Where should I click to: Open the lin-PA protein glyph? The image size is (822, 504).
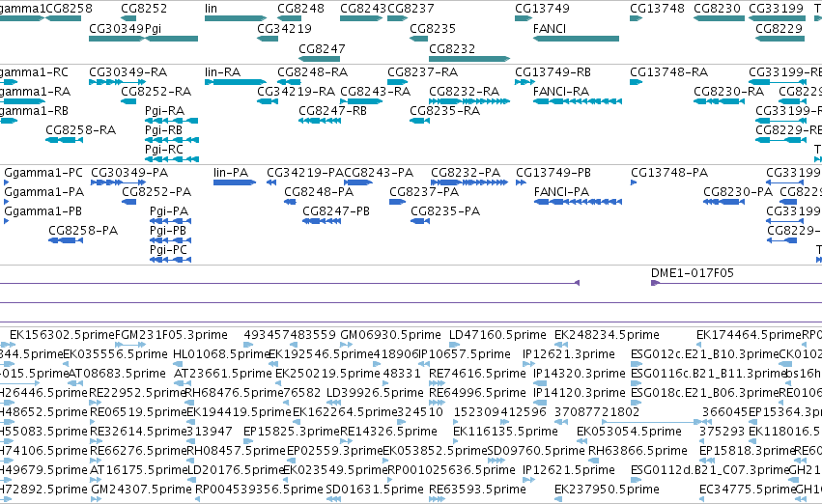(x=235, y=182)
